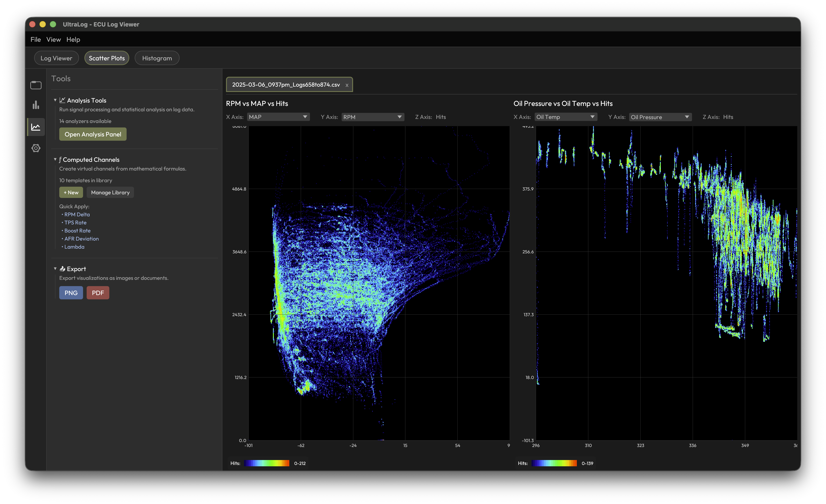This screenshot has height=504, width=826.
Task: Click the printer icon beside Export
Action: (62, 268)
